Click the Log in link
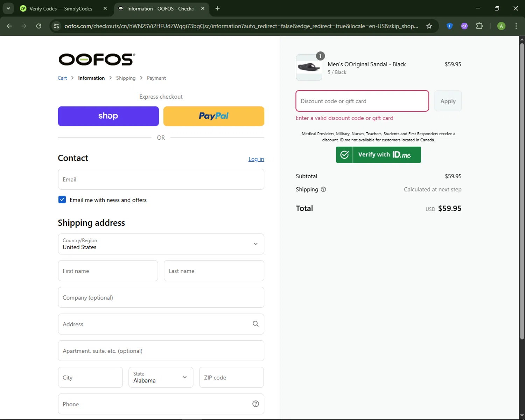 256,159
